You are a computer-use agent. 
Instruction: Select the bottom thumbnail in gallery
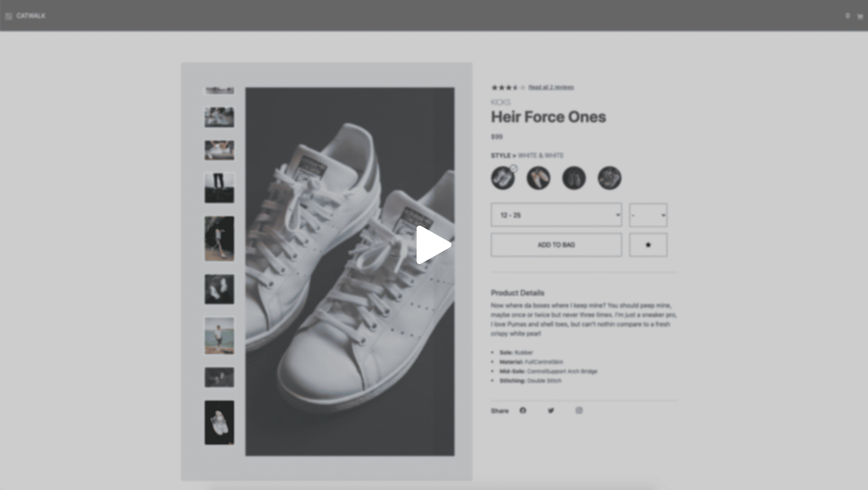(x=219, y=422)
